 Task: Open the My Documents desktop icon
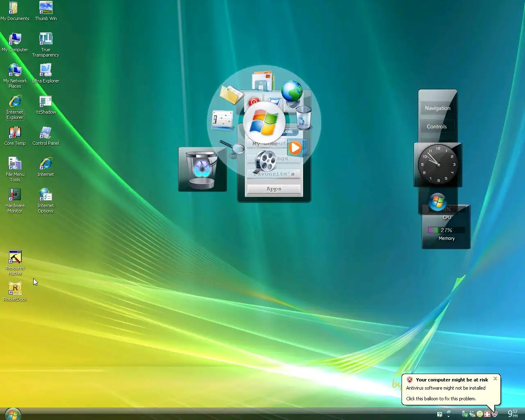(15, 11)
